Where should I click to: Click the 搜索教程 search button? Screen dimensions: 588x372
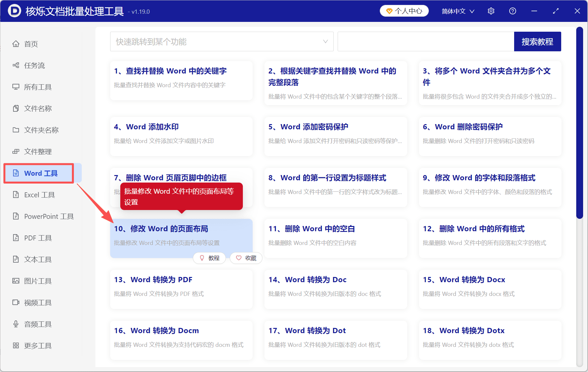(537, 41)
